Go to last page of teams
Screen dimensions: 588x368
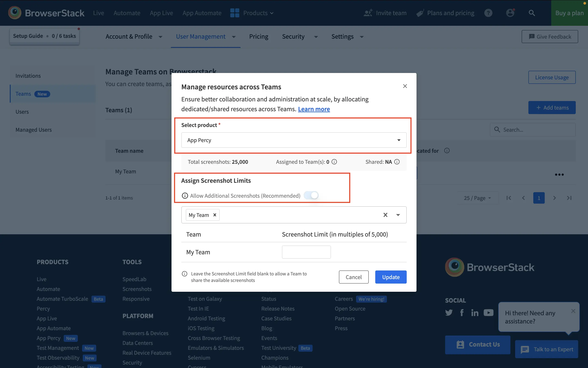[569, 198]
